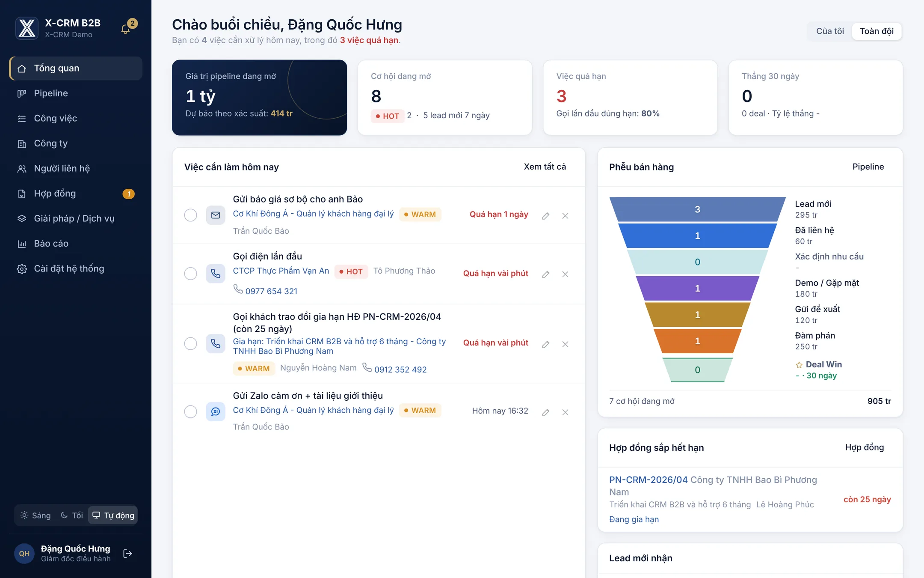Set theme to Tự động
924x578 pixels.
(113, 515)
